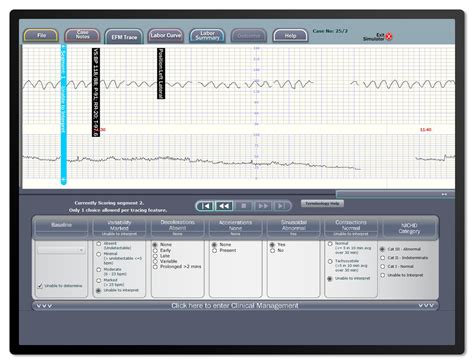Select Normal contractions option
The width and height of the screenshot is (474, 364).
pyautogui.click(x=330, y=244)
